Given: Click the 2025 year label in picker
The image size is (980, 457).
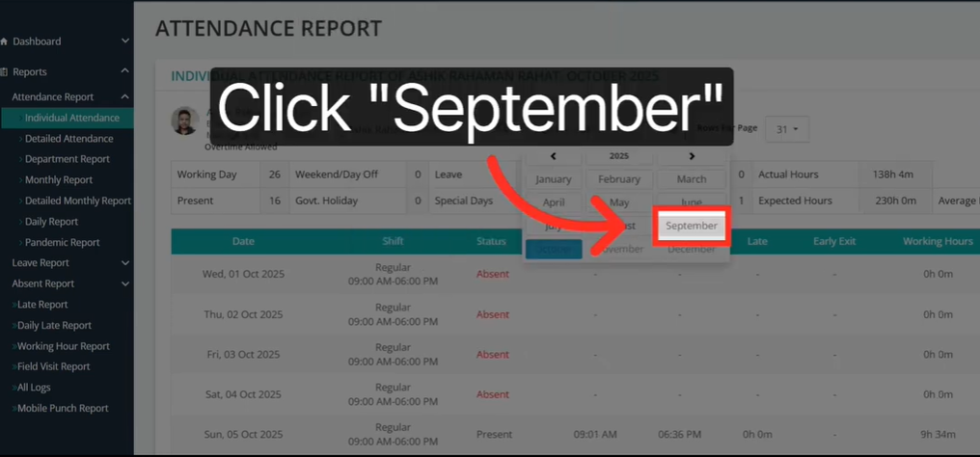Looking at the screenshot, I should [619, 156].
